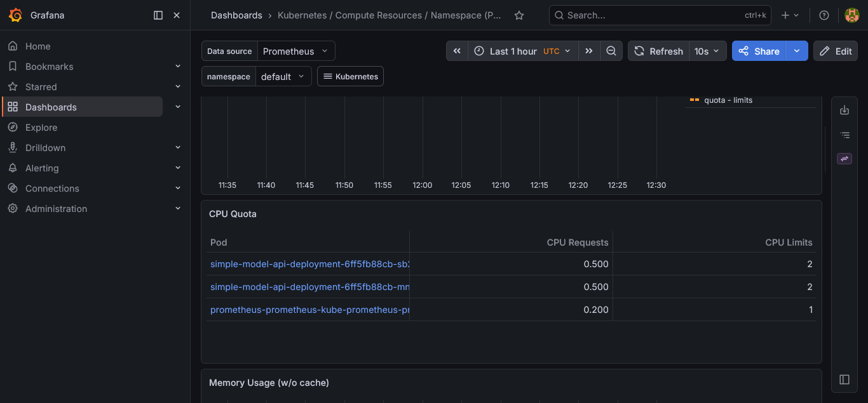The height and width of the screenshot is (403, 868).
Task: Click the Grafana logo icon
Action: point(15,15)
